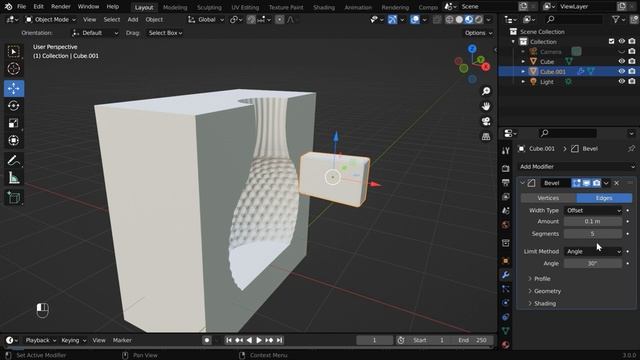The width and height of the screenshot is (640, 360).
Task: Open Drag Select Box dropdown
Action: (x=165, y=33)
